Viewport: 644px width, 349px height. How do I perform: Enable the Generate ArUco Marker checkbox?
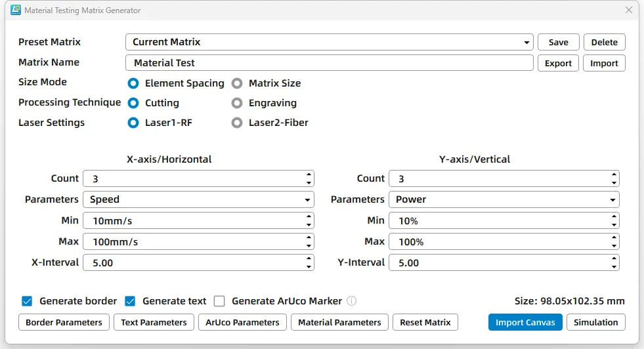[220, 301]
